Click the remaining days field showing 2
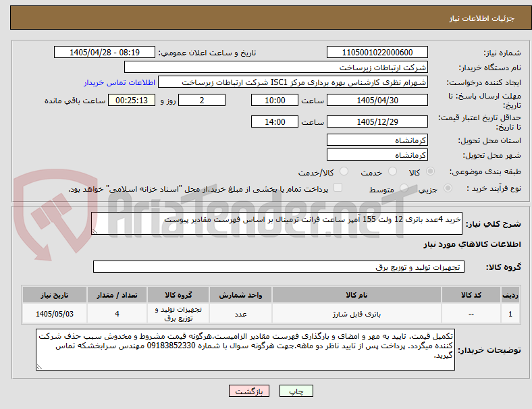This screenshot has height=409, width=532. (x=202, y=100)
